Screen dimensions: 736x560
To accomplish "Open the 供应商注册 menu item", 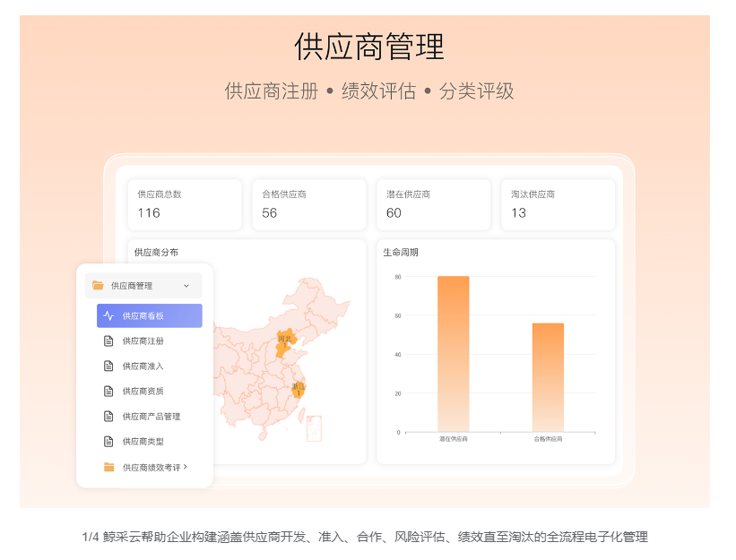I will pyautogui.click(x=143, y=340).
